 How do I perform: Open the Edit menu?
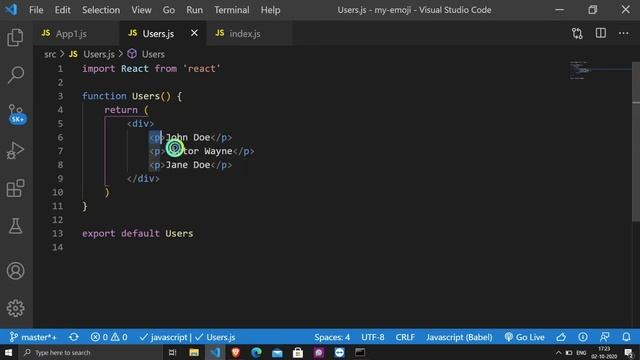[x=62, y=10]
